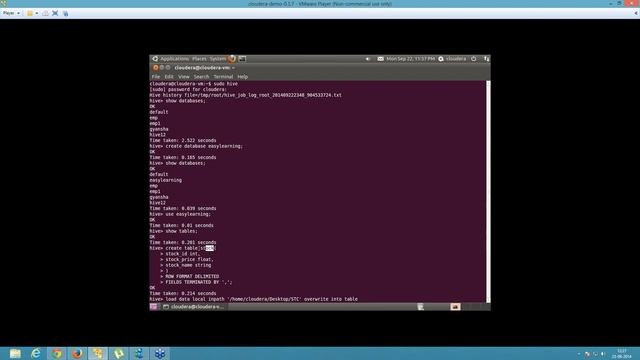Open the Player dropdown menu in VMware
The image size is (640, 360).
(11, 13)
